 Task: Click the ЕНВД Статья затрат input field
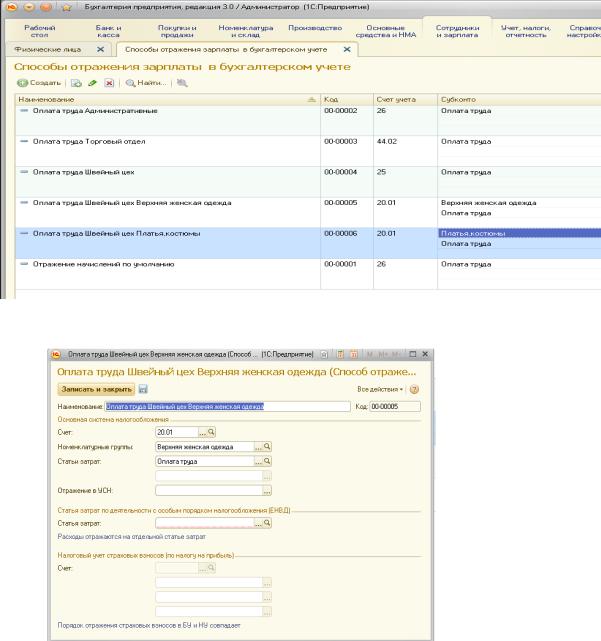click(204, 523)
